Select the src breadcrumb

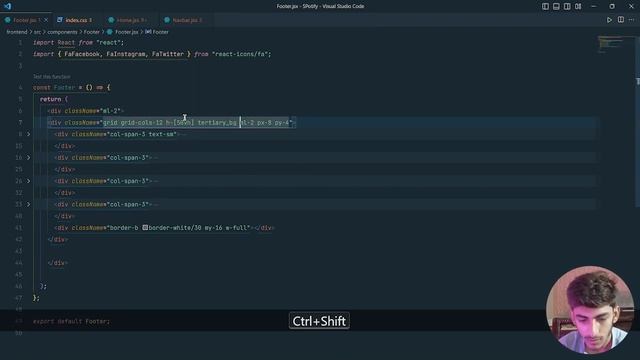[37, 32]
